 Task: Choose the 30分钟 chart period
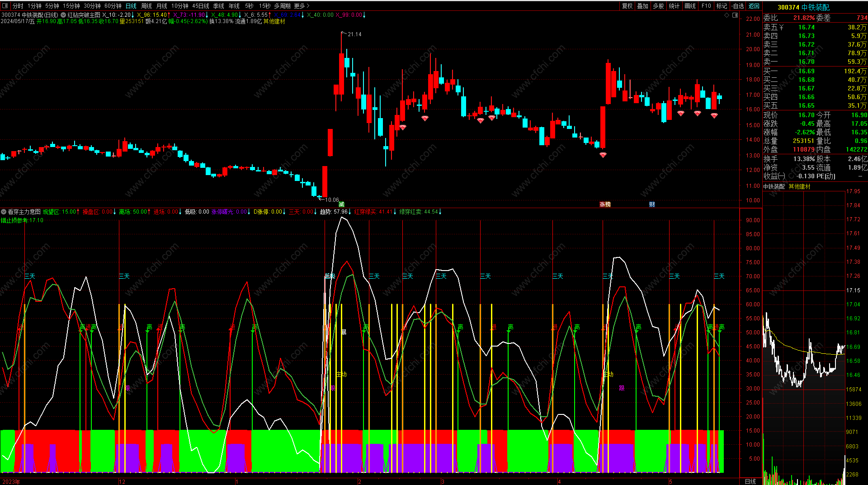click(92, 6)
